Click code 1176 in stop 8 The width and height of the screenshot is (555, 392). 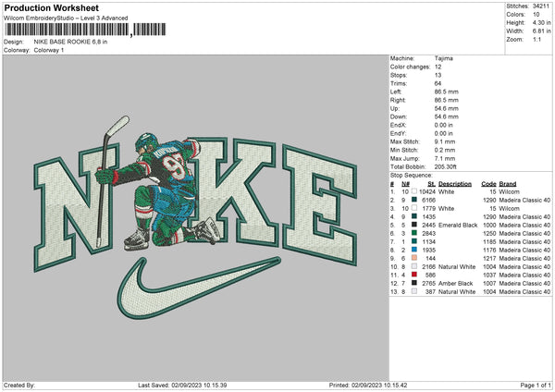(x=489, y=251)
